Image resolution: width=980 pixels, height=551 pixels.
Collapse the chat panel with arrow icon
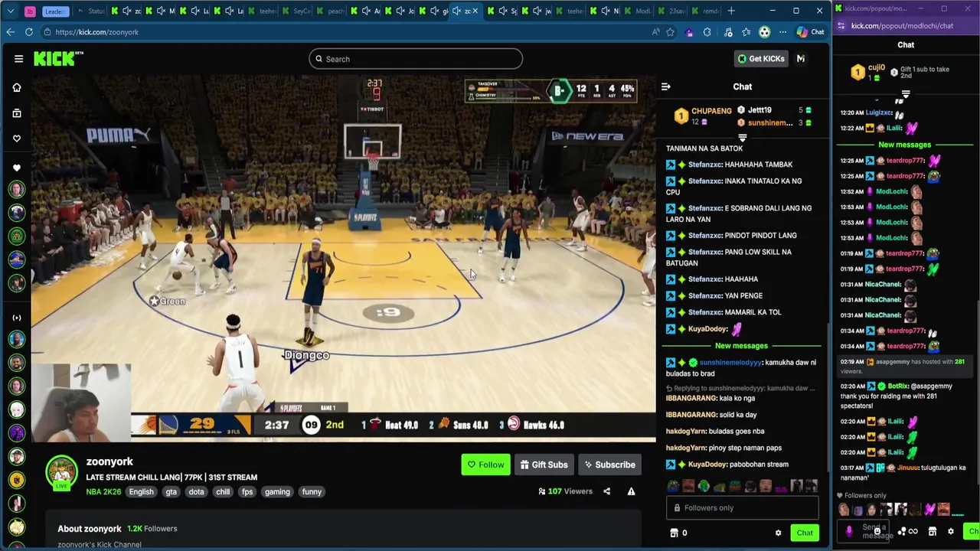coord(665,87)
